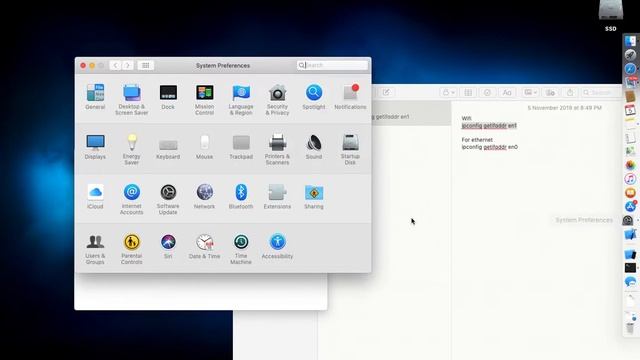
Task: Open Trackpad preferences
Action: point(241,147)
